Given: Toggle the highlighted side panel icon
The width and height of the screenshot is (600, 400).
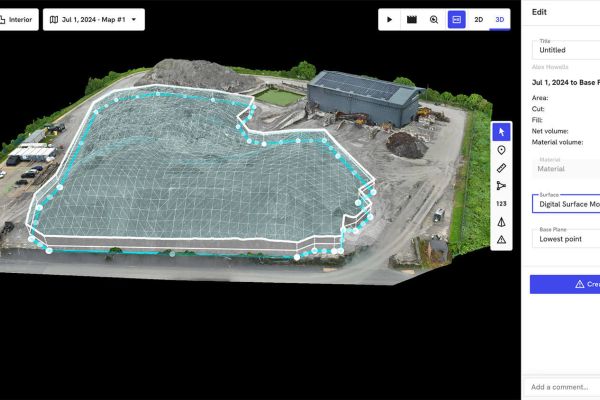Looking at the screenshot, I should [456, 19].
